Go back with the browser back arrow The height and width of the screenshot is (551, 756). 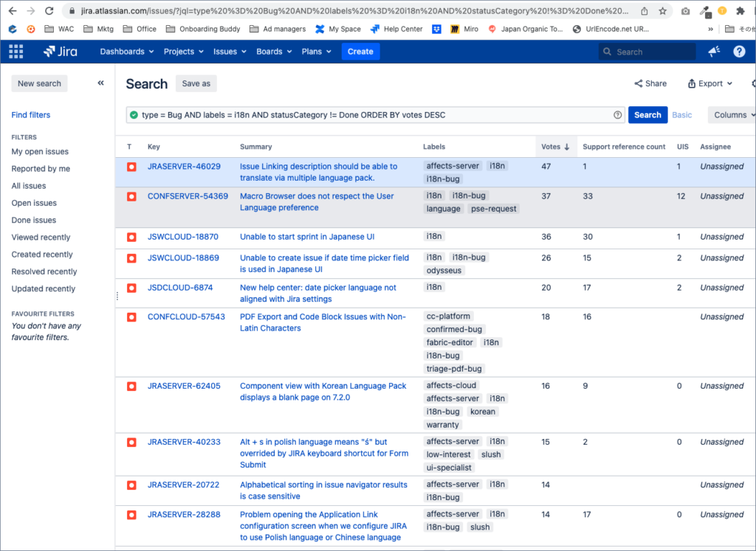point(13,10)
